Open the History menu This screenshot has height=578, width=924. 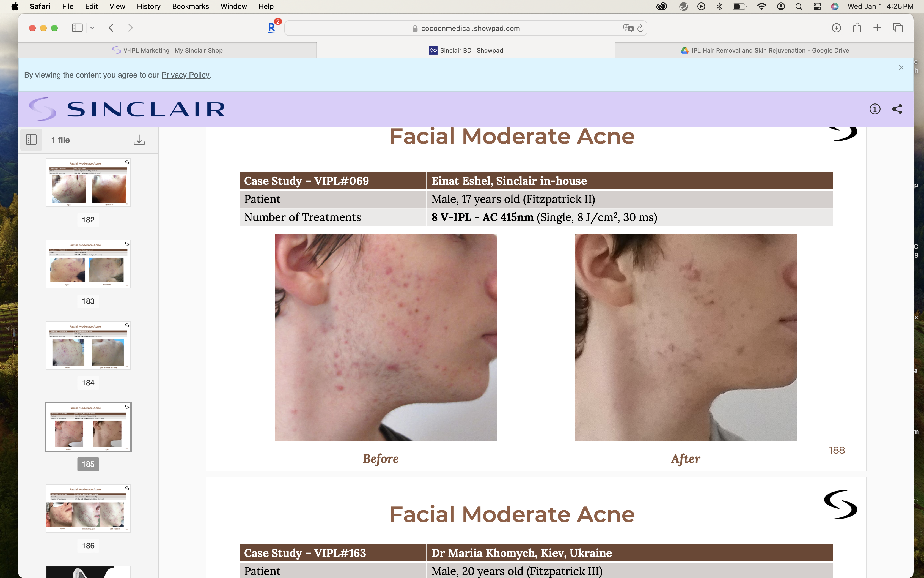[148, 7]
